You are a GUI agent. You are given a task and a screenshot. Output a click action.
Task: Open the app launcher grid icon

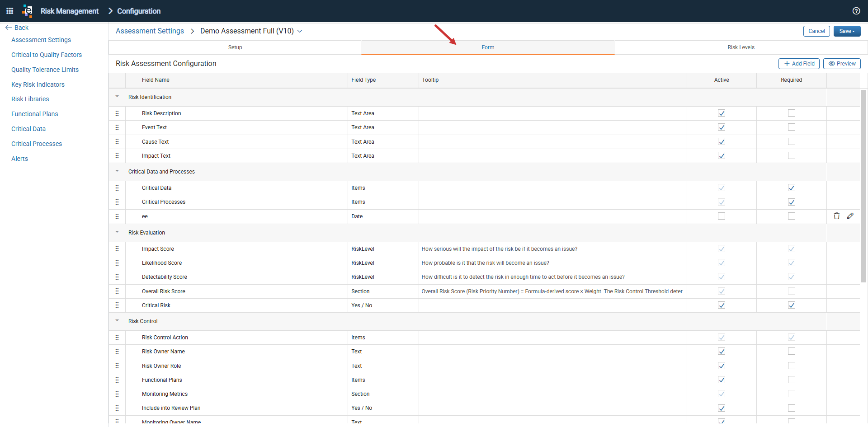tap(9, 11)
